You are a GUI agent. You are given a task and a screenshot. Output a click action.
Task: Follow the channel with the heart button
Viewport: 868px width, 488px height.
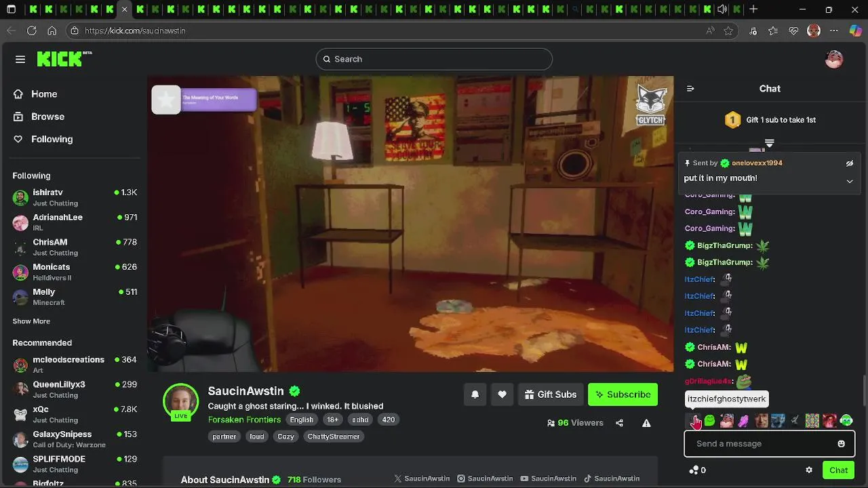click(x=502, y=394)
